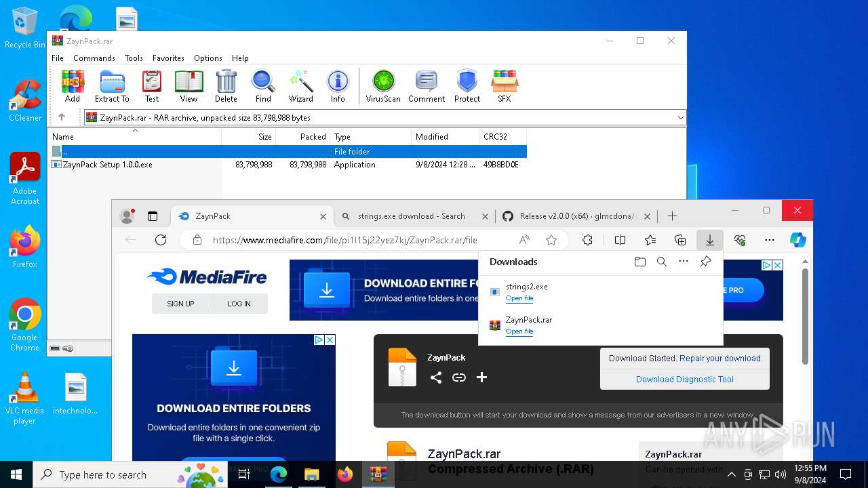This screenshot has width=868, height=488.
Task: Open the Commands menu in WinRAR
Action: 94,58
